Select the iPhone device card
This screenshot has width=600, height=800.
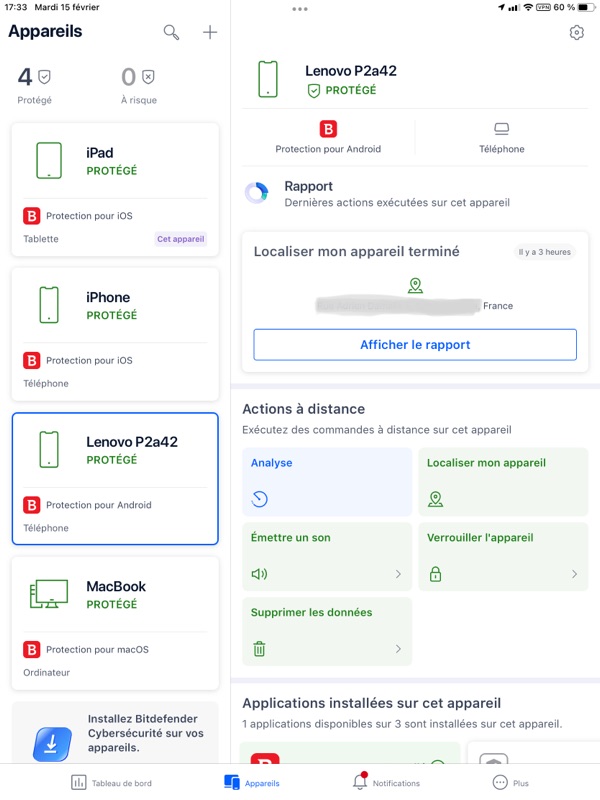pos(115,333)
